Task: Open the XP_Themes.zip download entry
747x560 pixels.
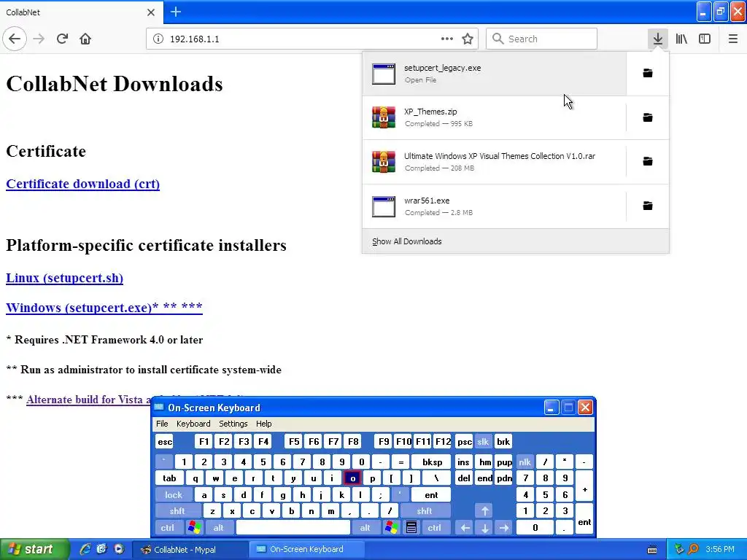Action: pyautogui.click(x=495, y=117)
